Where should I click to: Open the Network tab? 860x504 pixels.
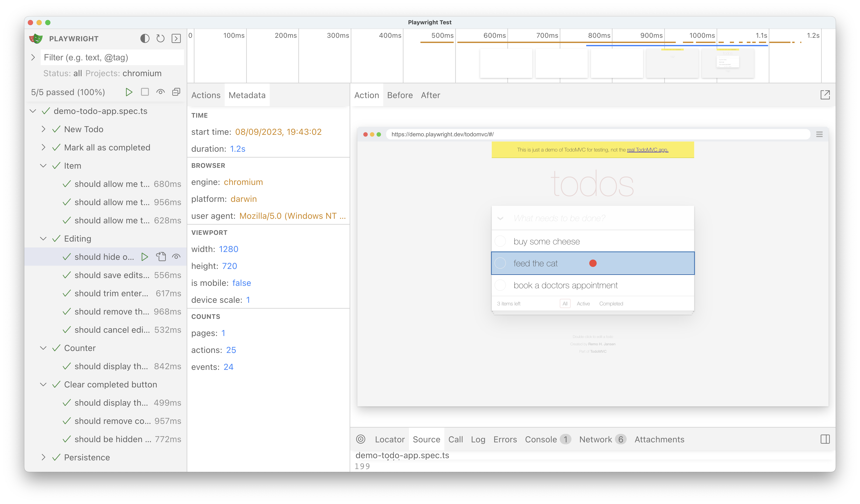[x=596, y=439]
